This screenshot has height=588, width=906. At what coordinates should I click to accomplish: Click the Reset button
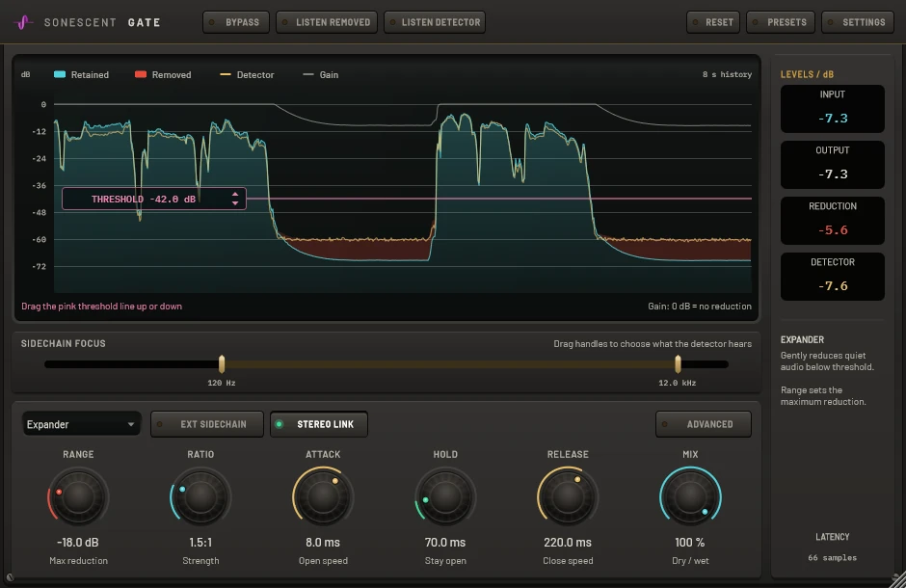click(713, 22)
